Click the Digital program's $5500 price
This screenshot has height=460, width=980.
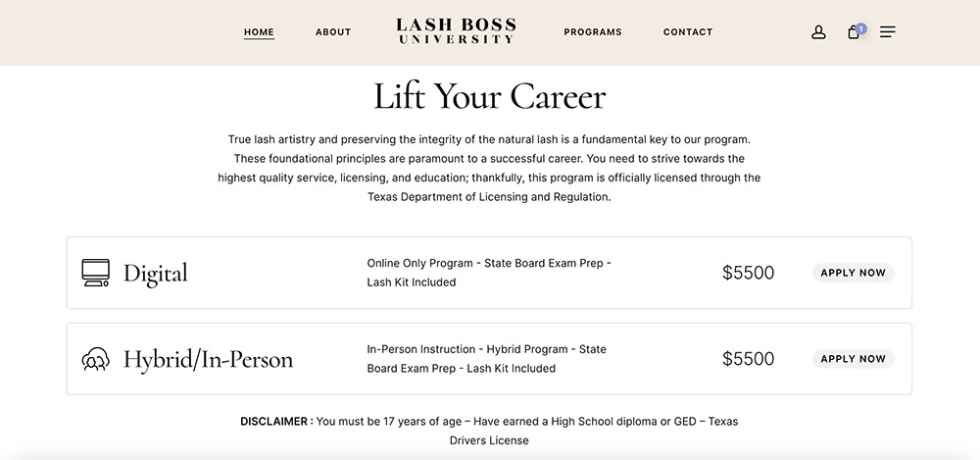pos(748,273)
